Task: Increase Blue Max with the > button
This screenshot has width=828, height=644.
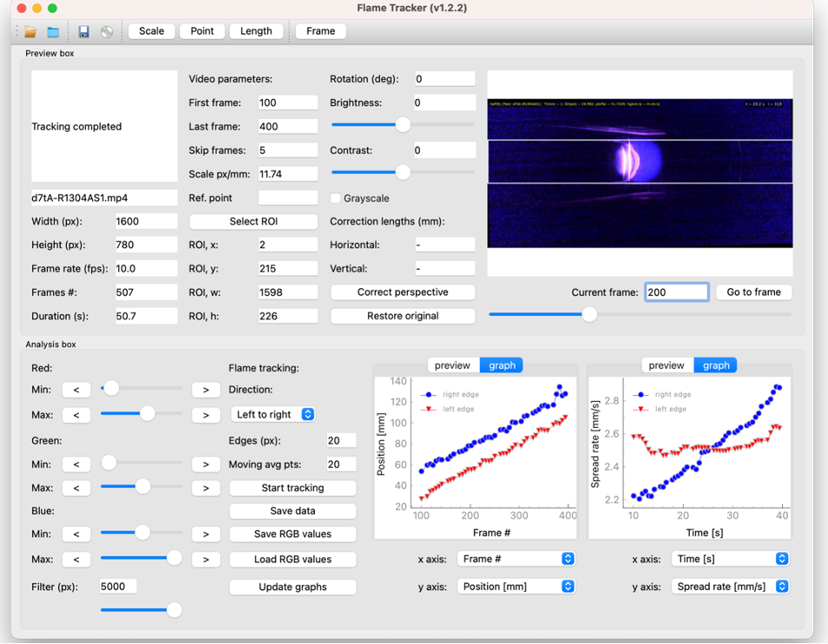Action: pyautogui.click(x=206, y=560)
